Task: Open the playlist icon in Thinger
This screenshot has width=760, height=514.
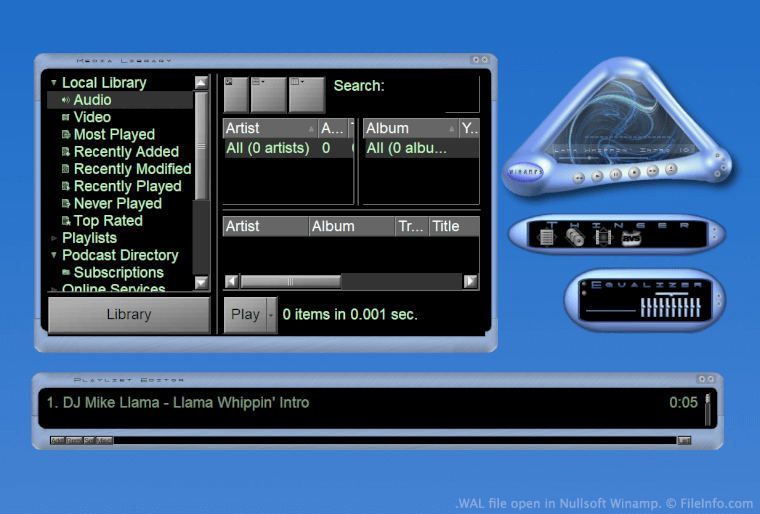Action: pyautogui.click(x=546, y=237)
